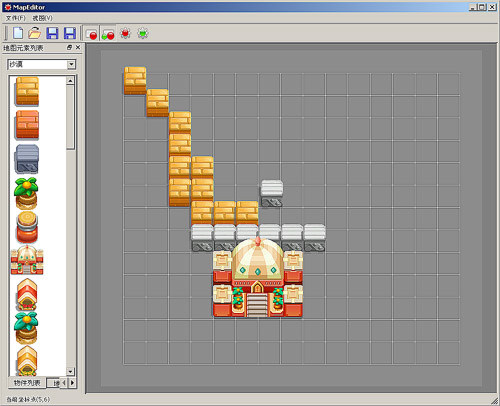
Task: Click the red gear toolbar icon
Action: coord(125,33)
